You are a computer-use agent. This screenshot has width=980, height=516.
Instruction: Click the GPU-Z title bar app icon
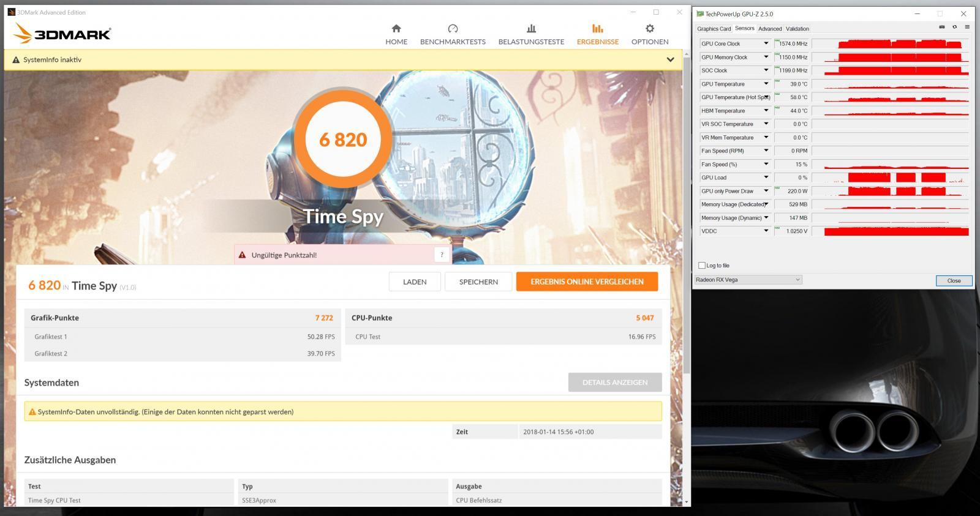(x=700, y=13)
